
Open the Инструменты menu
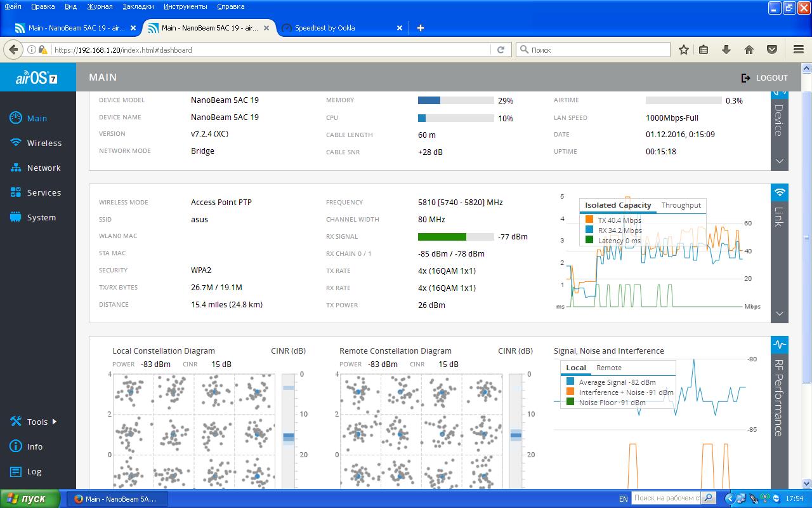tap(185, 6)
